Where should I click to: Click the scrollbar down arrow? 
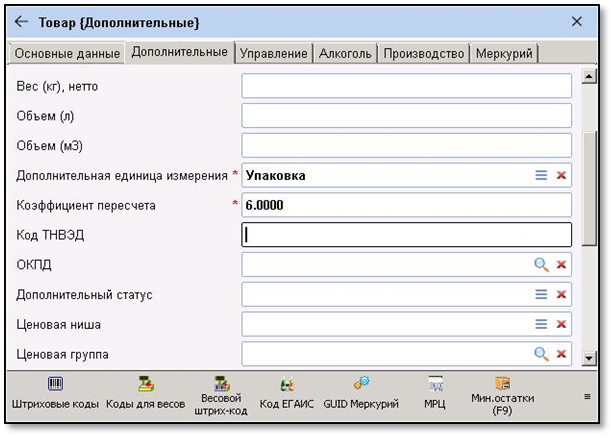[x=589, y=358]
